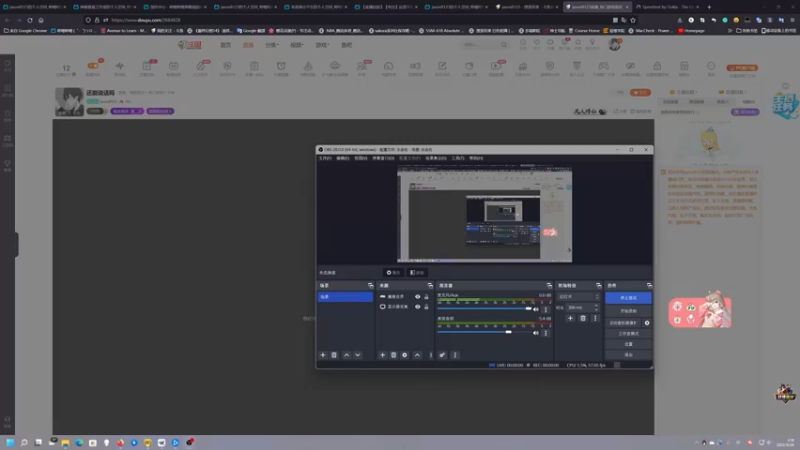
Task: Mute the Mic/Aux channel speaker icon
Action: point(536,309)
